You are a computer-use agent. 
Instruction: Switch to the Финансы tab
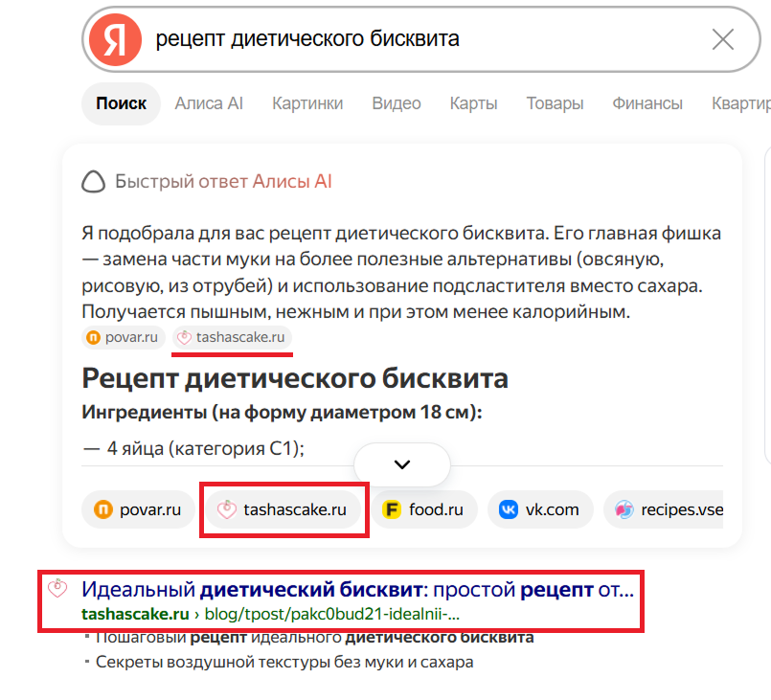[x=647, y=103]
